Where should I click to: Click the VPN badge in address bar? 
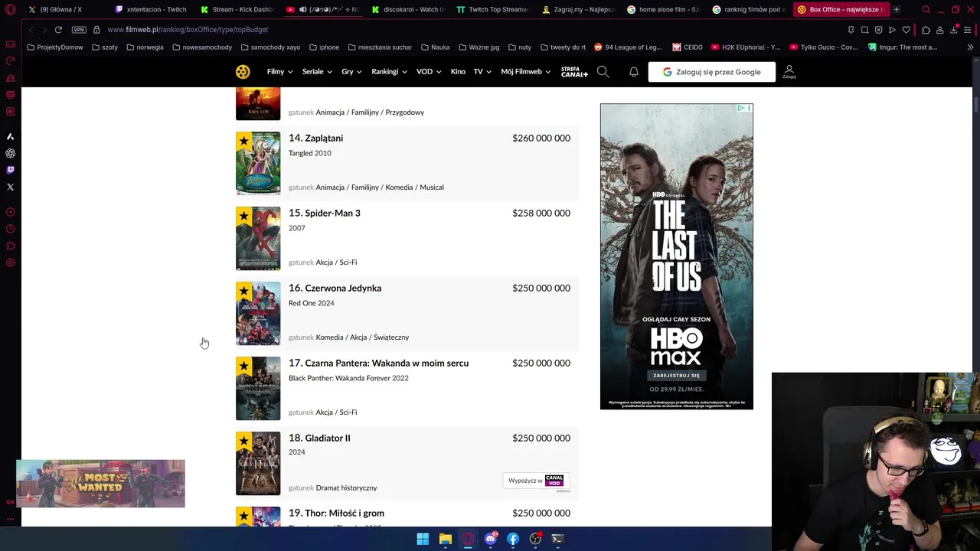[x=79, y=29]
